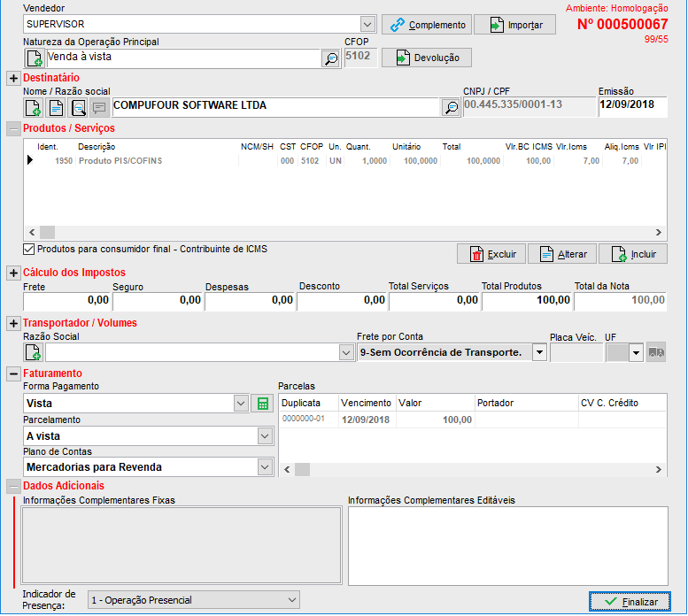Click the add carrier icon under Razão Social

[34, 352]
